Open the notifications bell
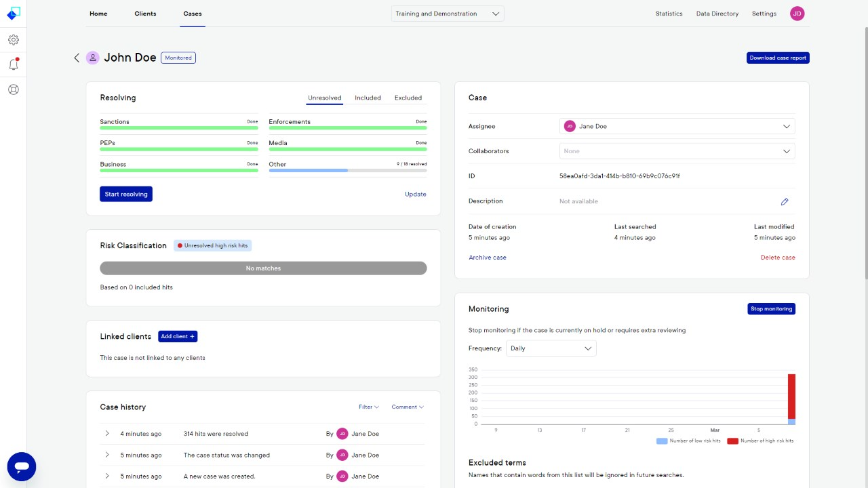Viewport: 868px width, 488px height. (x=14, y=65)
